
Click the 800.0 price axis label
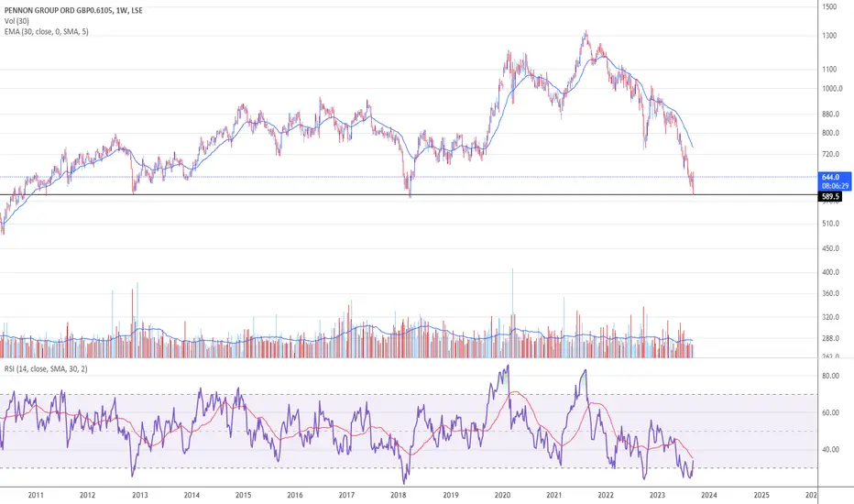(830, 133)
